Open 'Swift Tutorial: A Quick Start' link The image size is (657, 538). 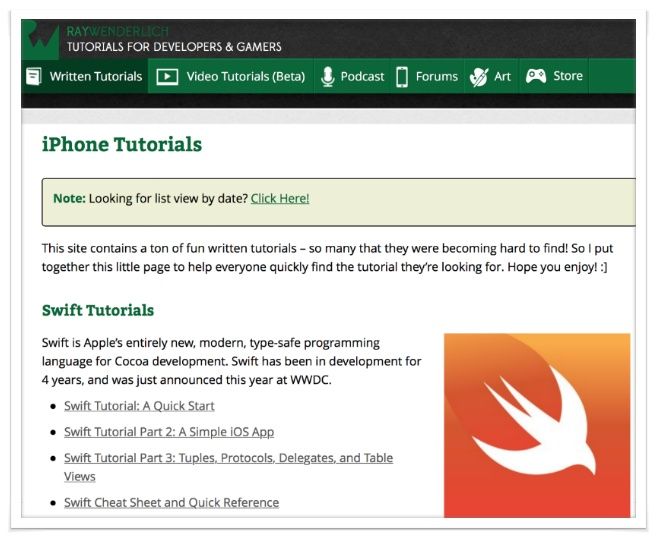point(139,406)
